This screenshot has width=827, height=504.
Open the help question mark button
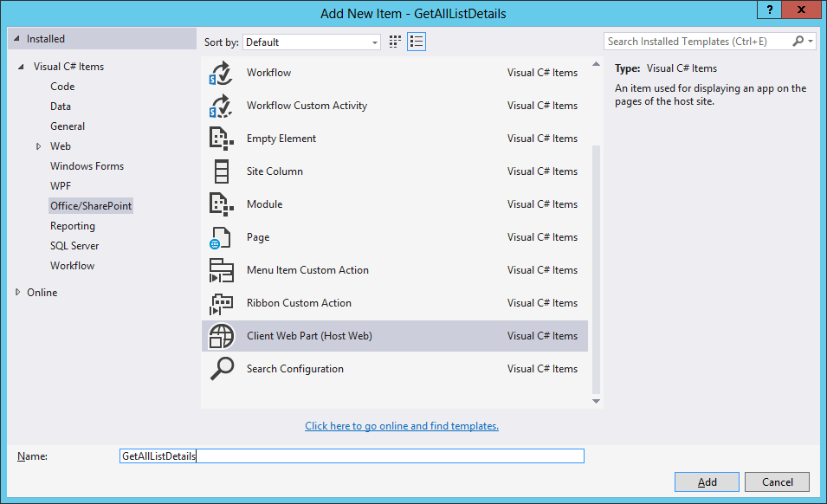pyautogui.click(x=770, y=10)
